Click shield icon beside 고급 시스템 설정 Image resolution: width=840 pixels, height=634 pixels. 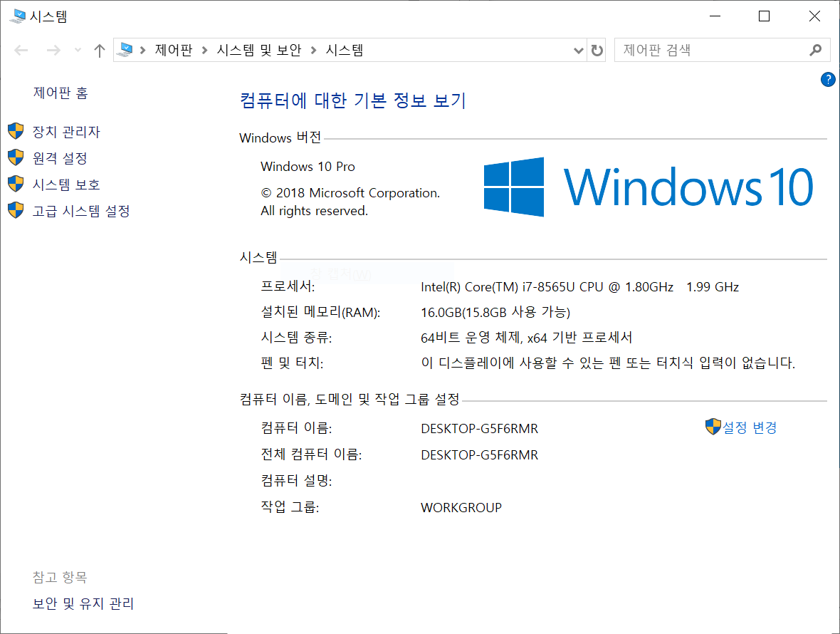click(16, 210)
